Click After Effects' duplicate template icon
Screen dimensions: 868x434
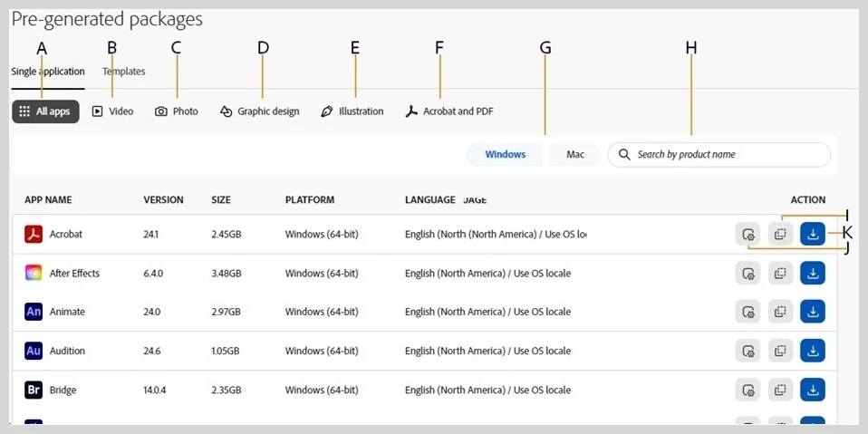click(780, 273)
